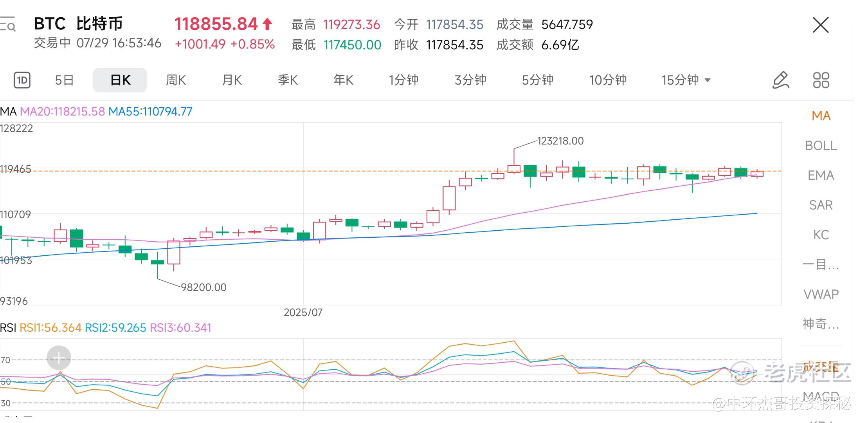Image resolution: width=868 pixels, height=423 pixels.
Task: Click the 123218.00 high-price candle marker
Action: coord(560,141)
